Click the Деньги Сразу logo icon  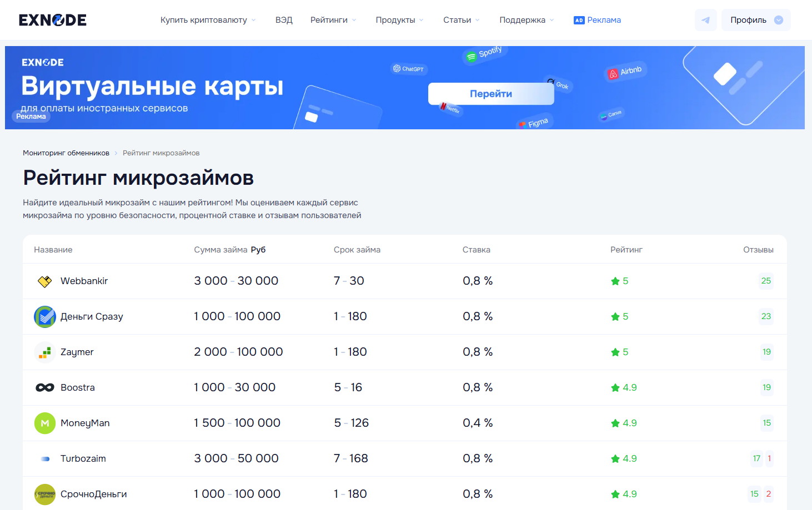pos(44,317)
